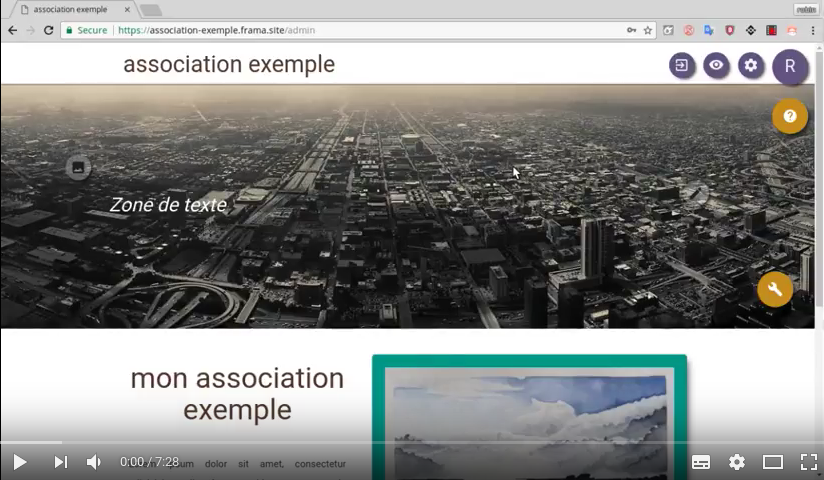Open the R user avatar menu

790,66
